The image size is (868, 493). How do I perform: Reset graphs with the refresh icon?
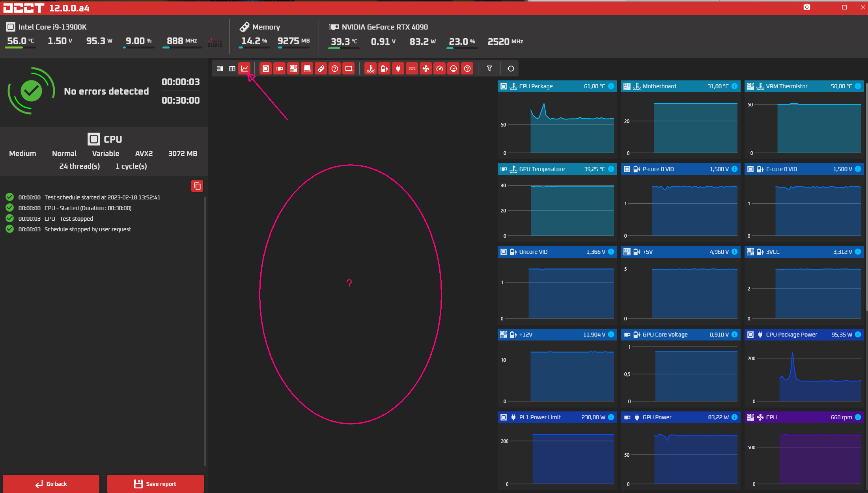(x=511, y=69)
